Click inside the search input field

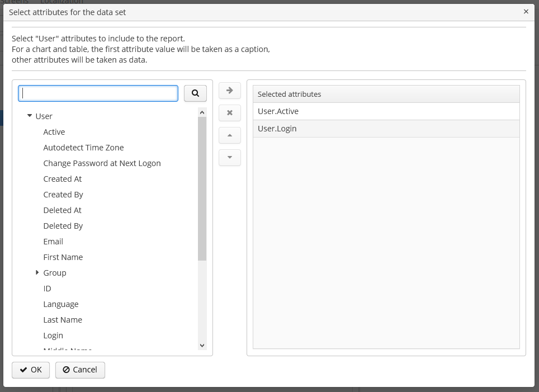point(98,93)
